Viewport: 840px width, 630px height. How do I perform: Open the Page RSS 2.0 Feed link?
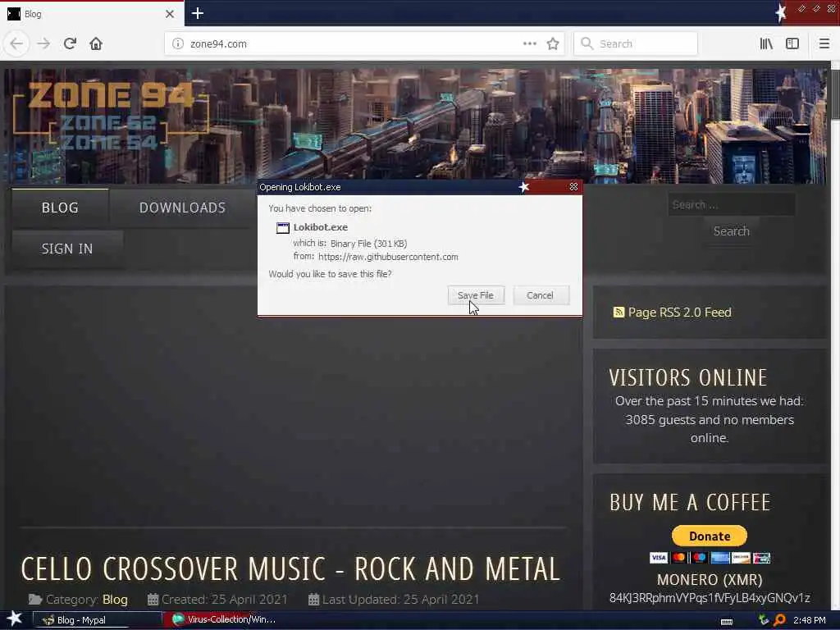pos(679,313)
